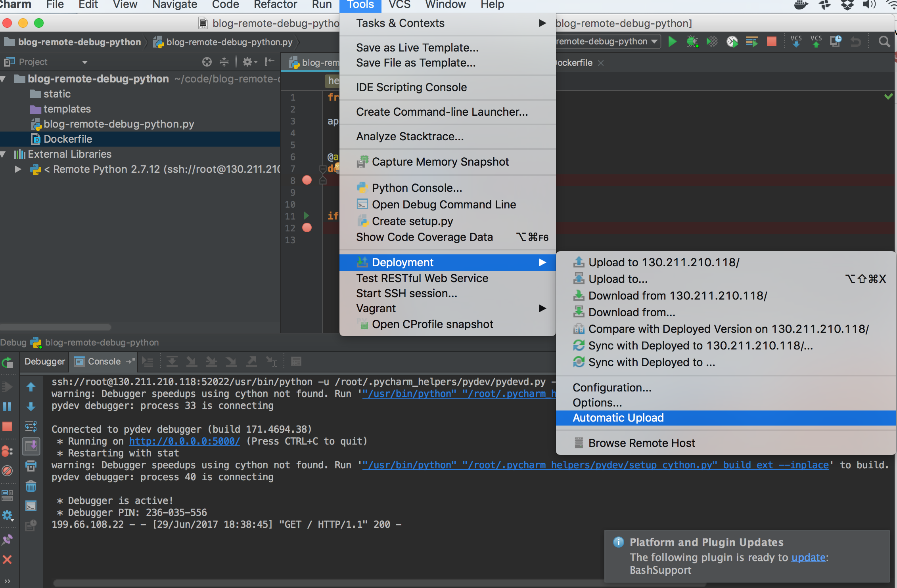Viewport: 897px width, 588px height.
Task: Expand Vagrant submenu
Action: coord(447,308)
